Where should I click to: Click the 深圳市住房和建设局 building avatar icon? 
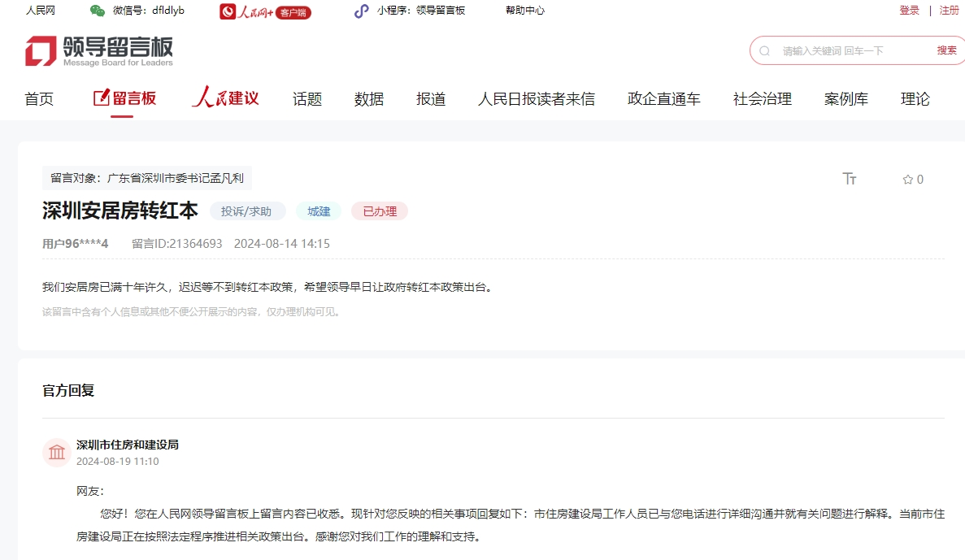coord(57,452)
